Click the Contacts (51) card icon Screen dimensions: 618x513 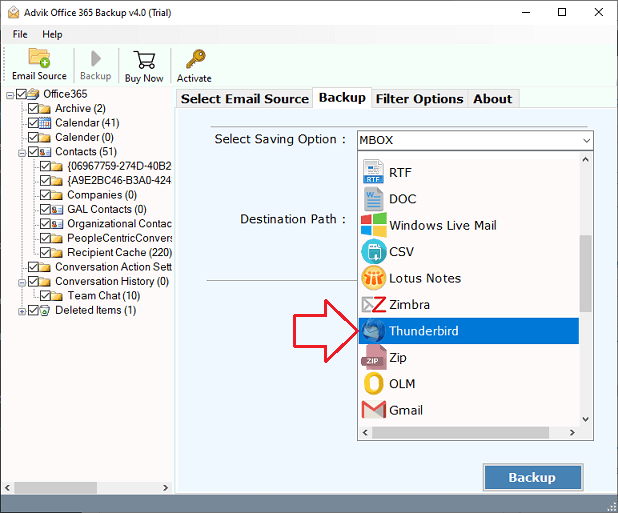pos(45,152)
